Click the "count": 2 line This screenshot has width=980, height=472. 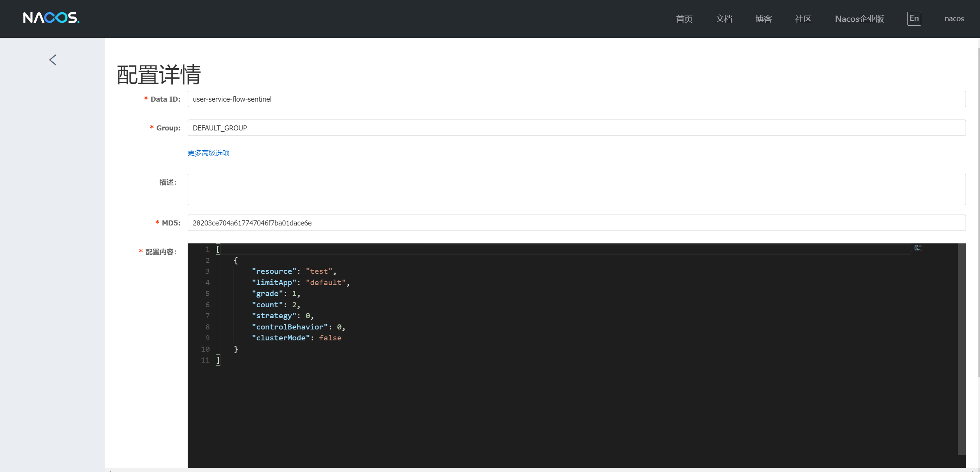point(276,305)
